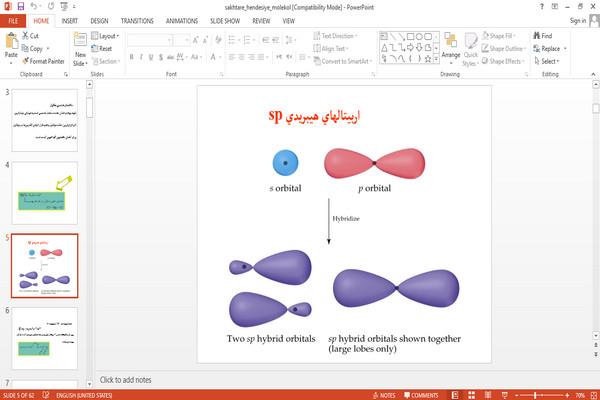Image resolution: width=600 pixels, height=400 pixels.
Task: Click the Find binoculars icon
Action: 537,36
